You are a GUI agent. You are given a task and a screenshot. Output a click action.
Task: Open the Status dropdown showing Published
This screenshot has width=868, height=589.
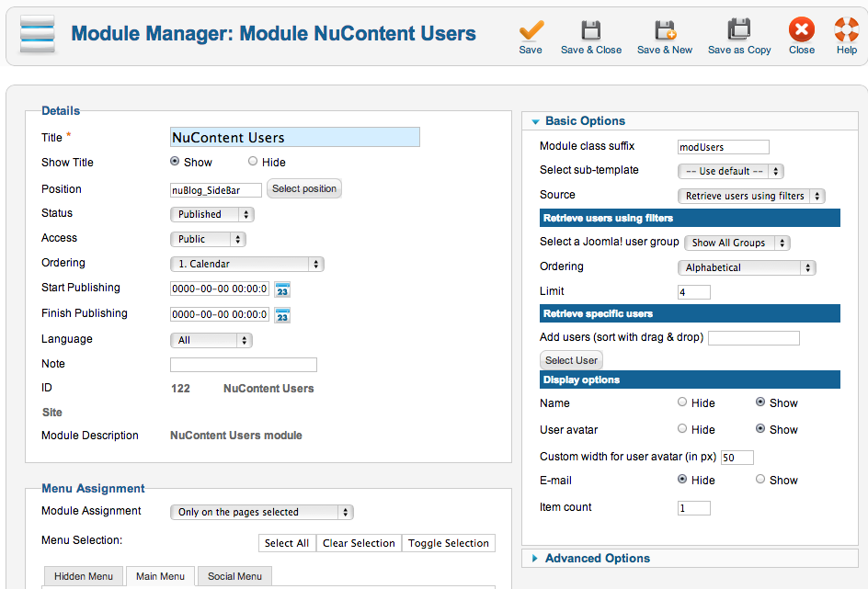(x=211, y=213)
